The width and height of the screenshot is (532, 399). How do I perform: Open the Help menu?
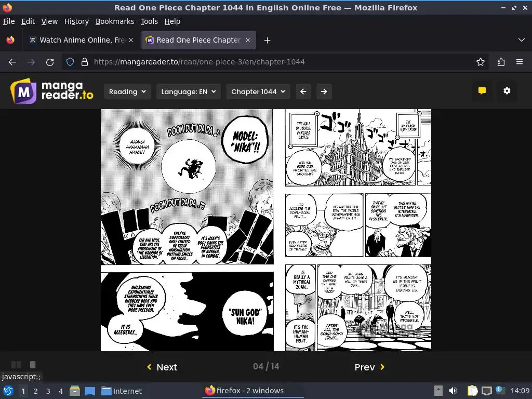coord(172,21)
